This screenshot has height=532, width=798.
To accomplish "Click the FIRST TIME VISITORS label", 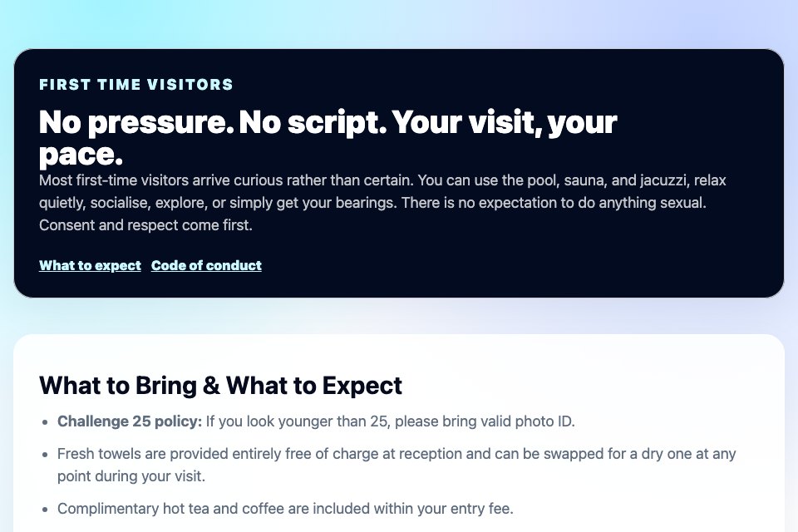I will [x=136, y=85].
